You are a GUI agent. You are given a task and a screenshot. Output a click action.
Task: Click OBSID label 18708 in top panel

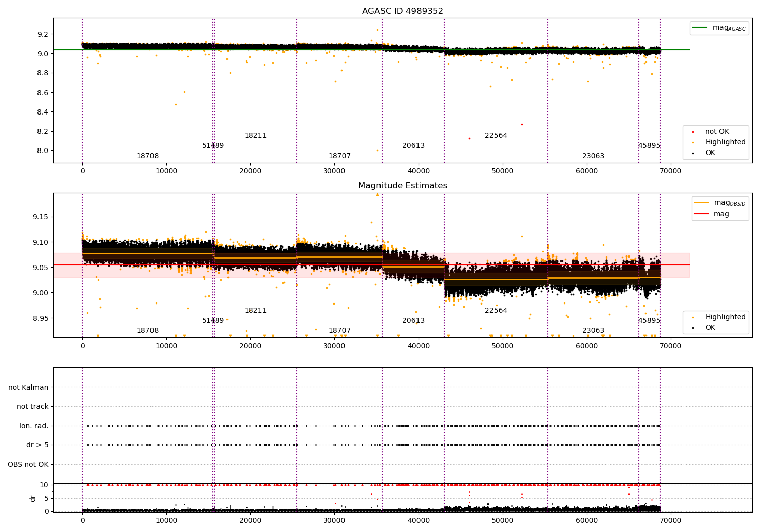[x=148, y=156]
